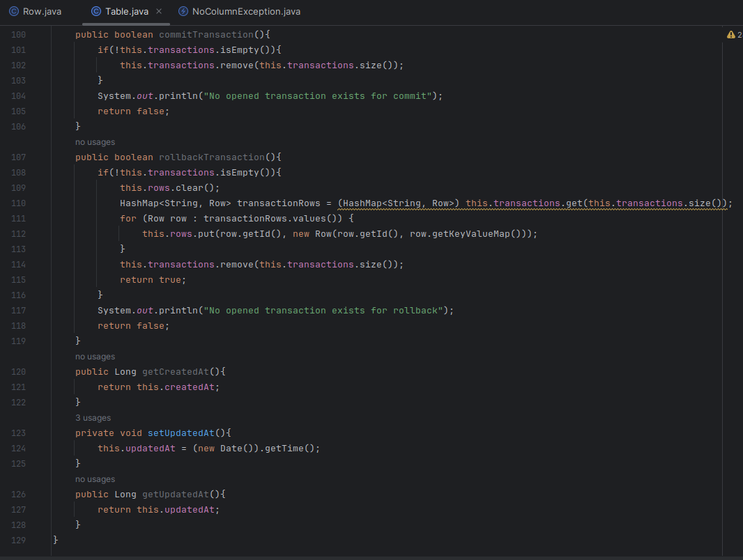
Task: Click 'no usages' hint above getCreatedAt
Action: pos(95,357)
